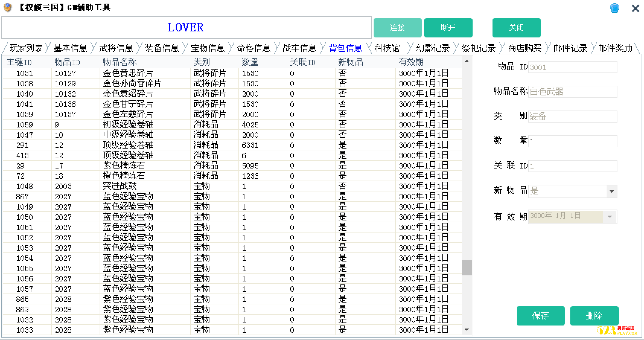Open the 有效期 date picker dropdown
The height and width of the screenshot is (340, 644).
coord(610,217)
